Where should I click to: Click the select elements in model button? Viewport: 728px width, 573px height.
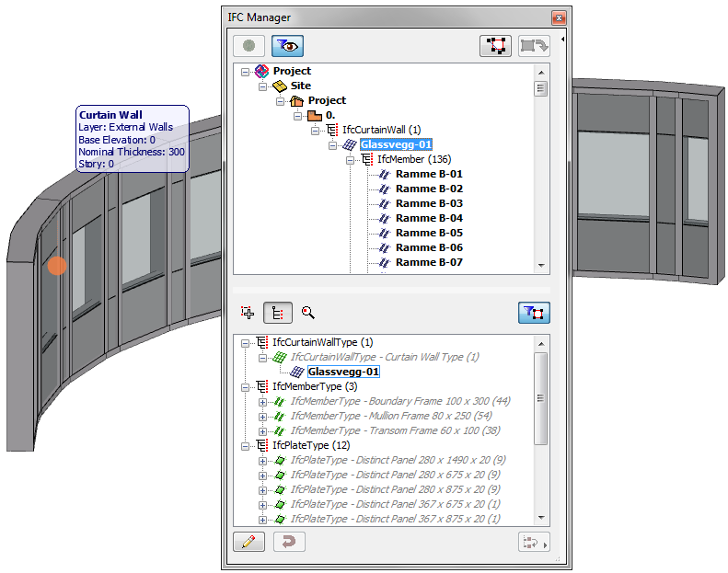click(495, 45)
